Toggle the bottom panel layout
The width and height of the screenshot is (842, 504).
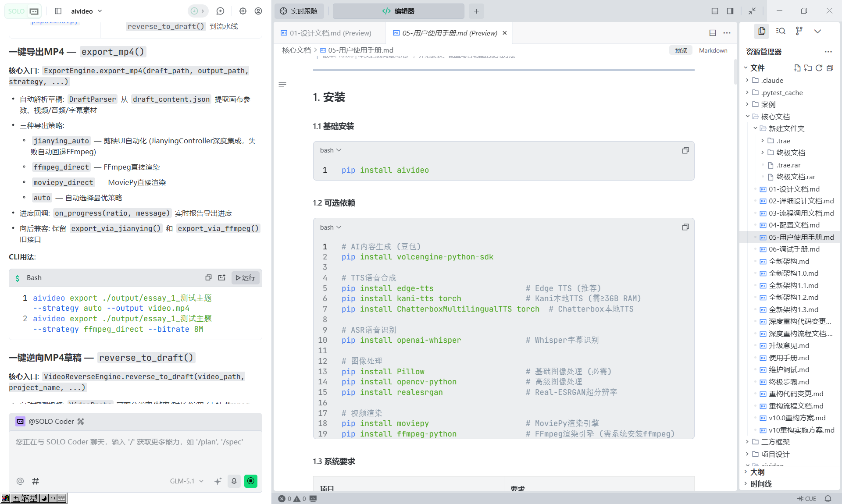point(715,11)
